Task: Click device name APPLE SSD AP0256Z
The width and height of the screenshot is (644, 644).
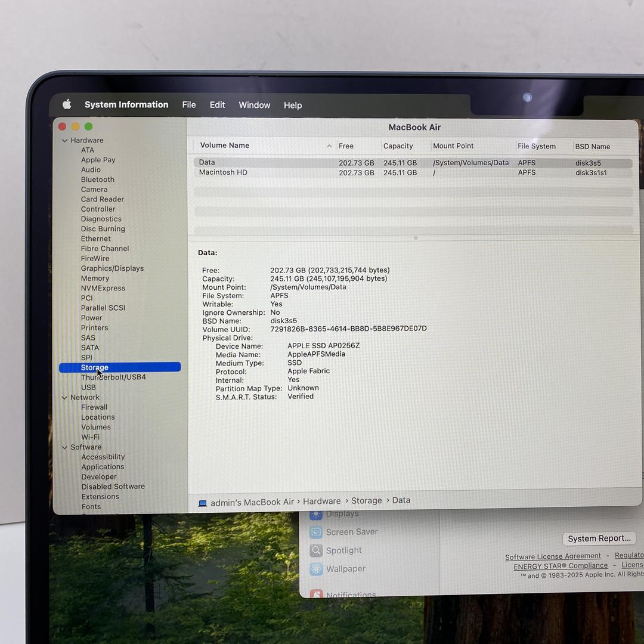Action: coord(324,345)
